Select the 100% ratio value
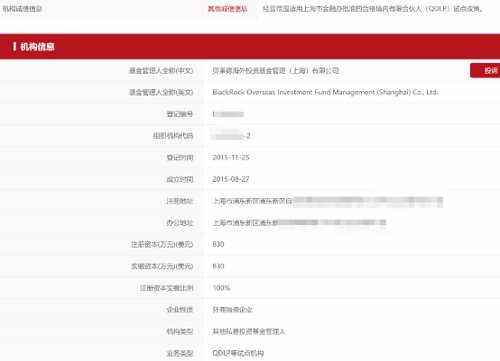This screenshot has width=500, height=361. click(221, 288)
